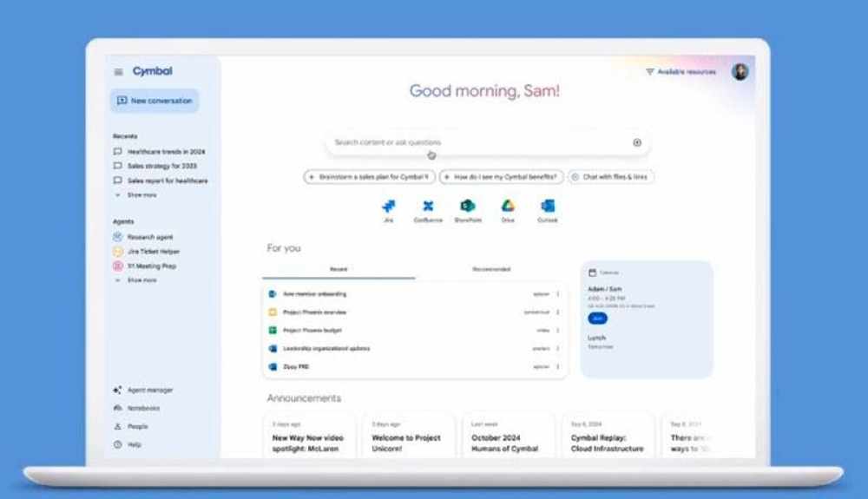
Task: Expand Show more under Recents
Action: (135, 195)
